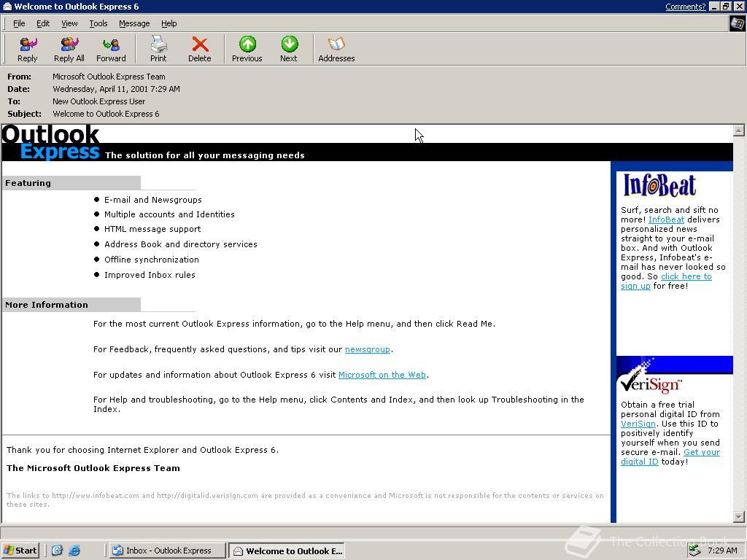
Task: Click recipient 'New Outlook Express User'
Action: 98,101
